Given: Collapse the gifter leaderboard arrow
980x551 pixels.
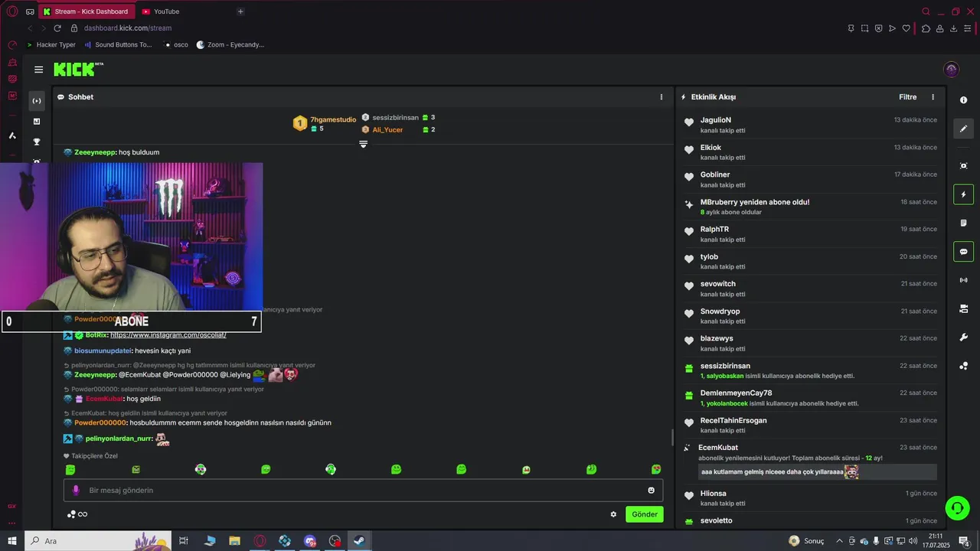Looking at the screenshot, I should pyautogui.click(x=363, y=144).
